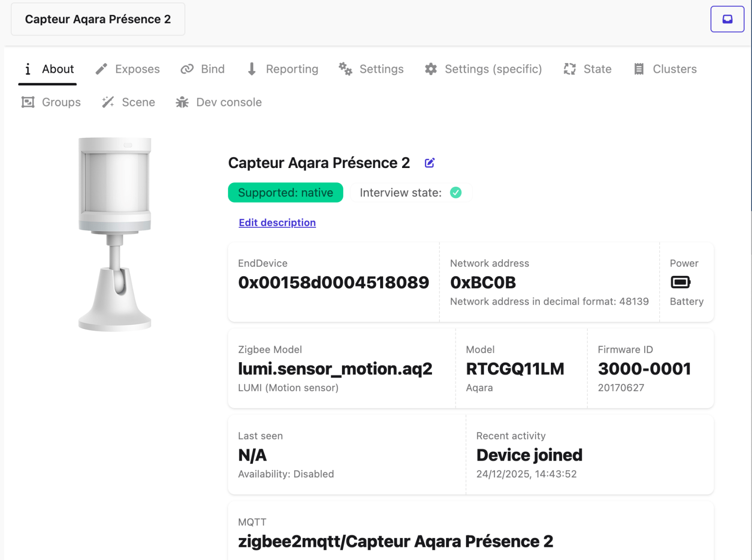Click the battery power icon
This screenshot has width=752, height=560.
(680, 282)
